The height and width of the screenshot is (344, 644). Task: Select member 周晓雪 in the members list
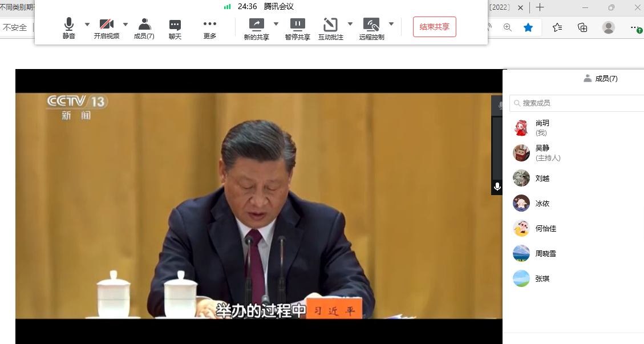[545, 253]
